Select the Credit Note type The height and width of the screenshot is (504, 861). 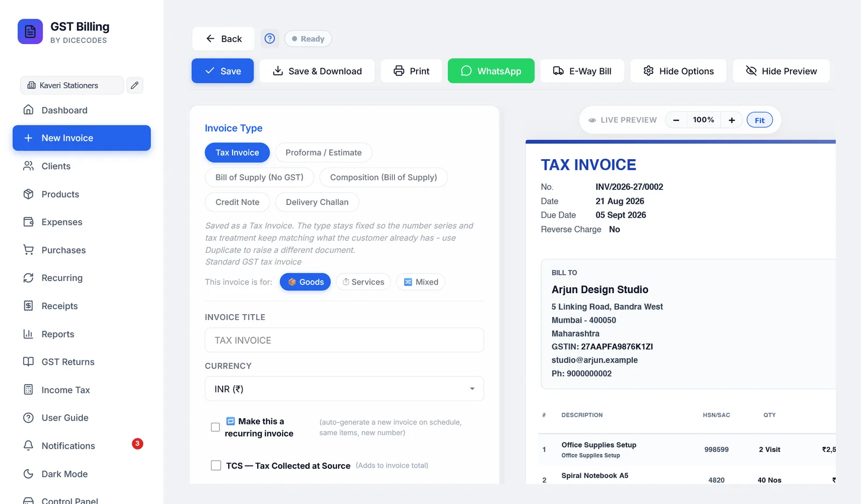pyautogui.click(x=237, y=202)
